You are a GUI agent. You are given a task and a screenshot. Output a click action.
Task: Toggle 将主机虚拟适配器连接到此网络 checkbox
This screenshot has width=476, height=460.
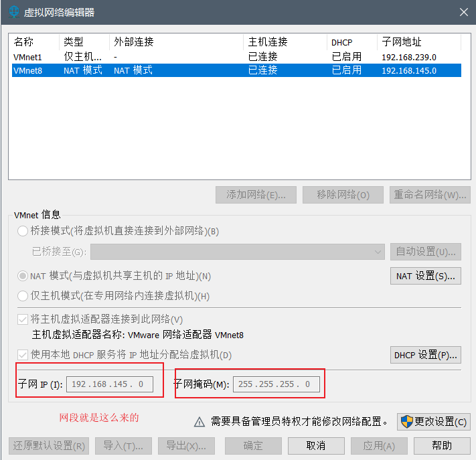(x=23, y=319)
